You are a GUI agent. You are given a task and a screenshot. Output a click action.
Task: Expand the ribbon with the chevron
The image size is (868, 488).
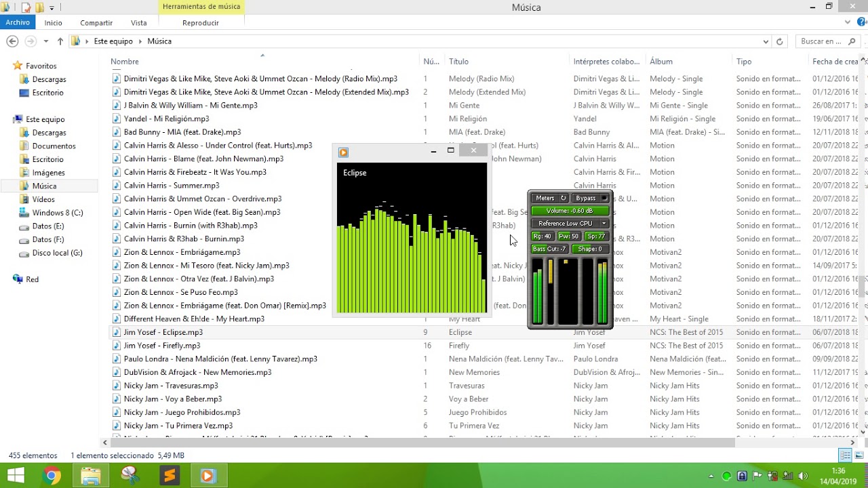coord(848,22)
